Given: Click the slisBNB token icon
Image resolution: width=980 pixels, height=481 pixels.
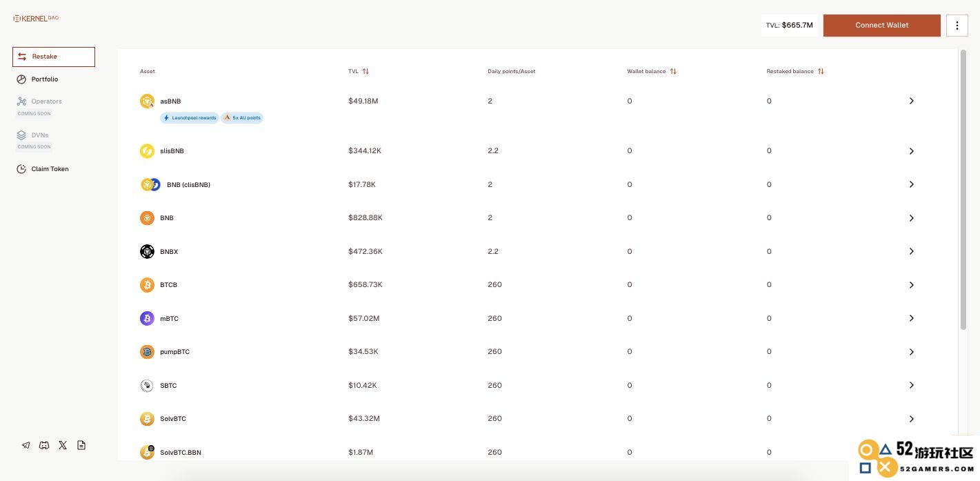Looking at the screenshot, I should click(x=147, y=151).
